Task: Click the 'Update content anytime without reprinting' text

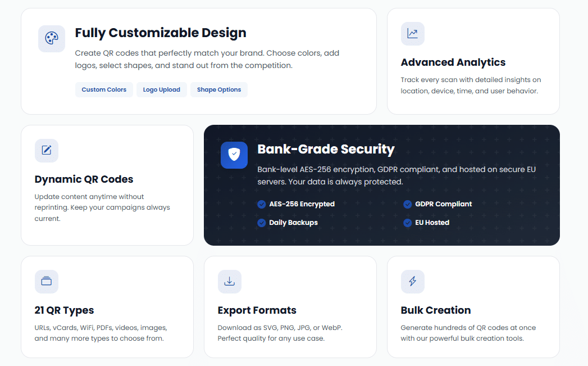Action: (102, 207)
